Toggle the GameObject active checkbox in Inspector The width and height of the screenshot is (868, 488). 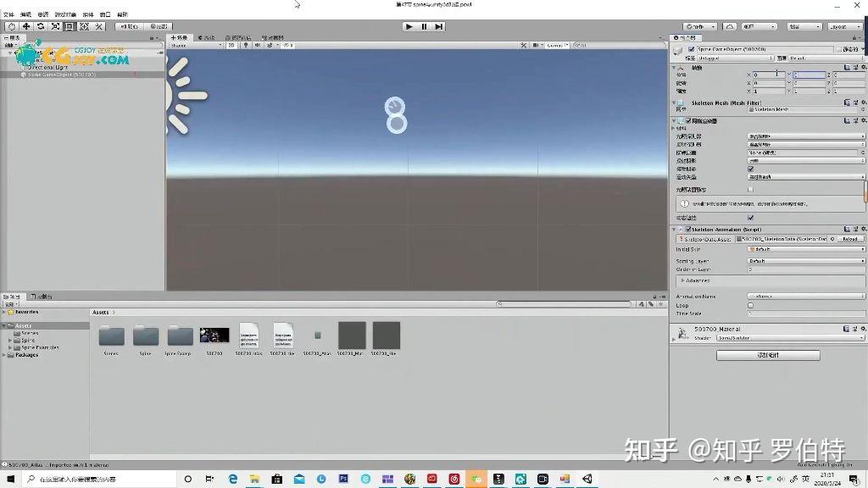[692, 49]
